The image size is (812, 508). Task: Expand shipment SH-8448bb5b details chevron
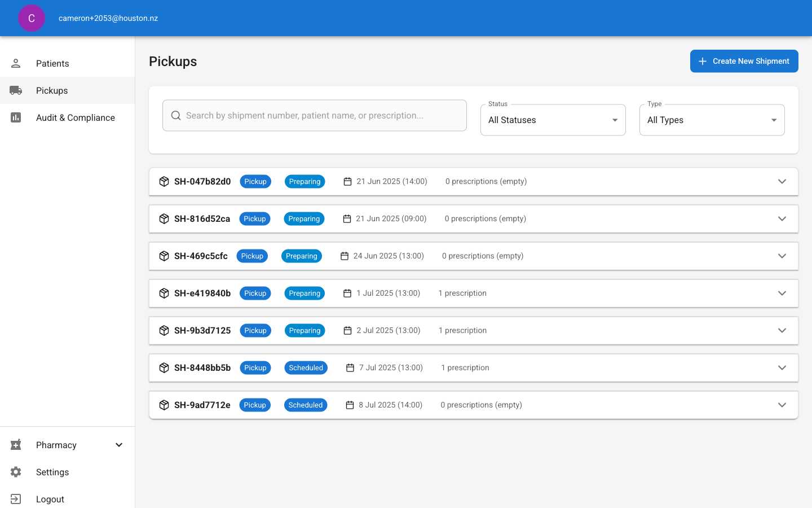pos(782,367)
